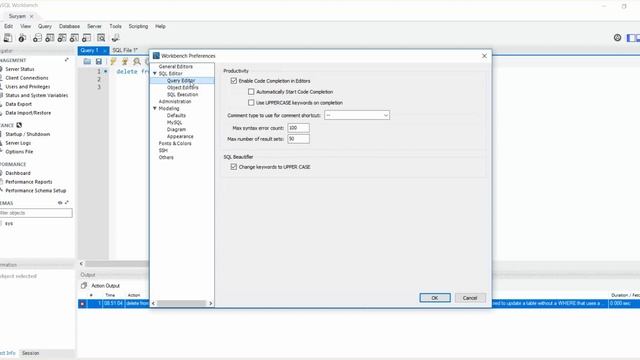Expand Management section with arrows icon

click(67, 60)
